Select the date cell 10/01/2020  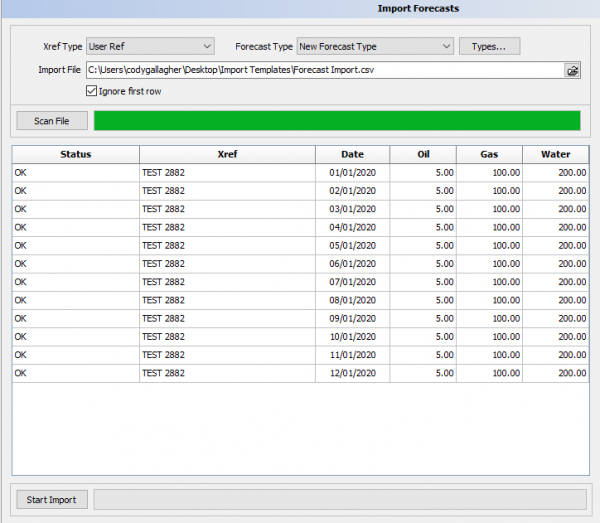(352, 337)
